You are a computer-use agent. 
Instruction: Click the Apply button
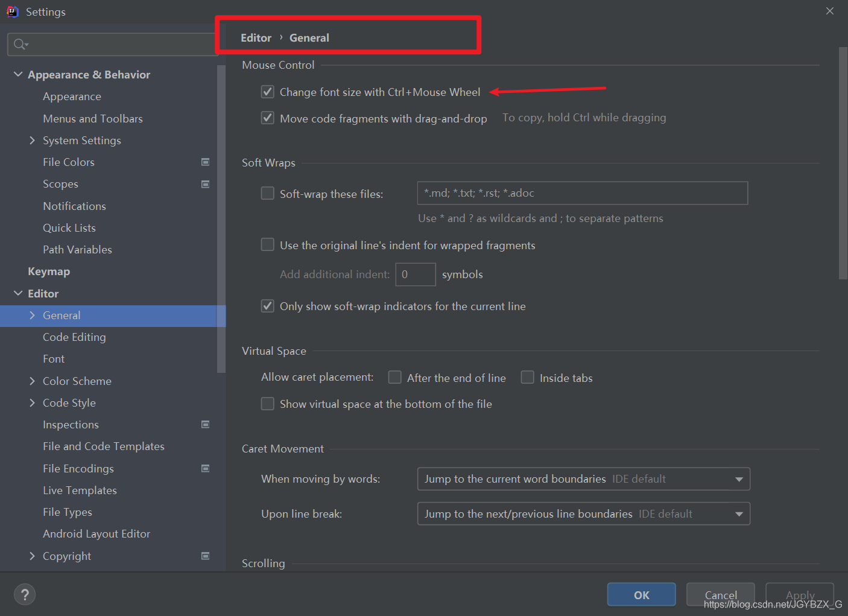pos(800,595)
